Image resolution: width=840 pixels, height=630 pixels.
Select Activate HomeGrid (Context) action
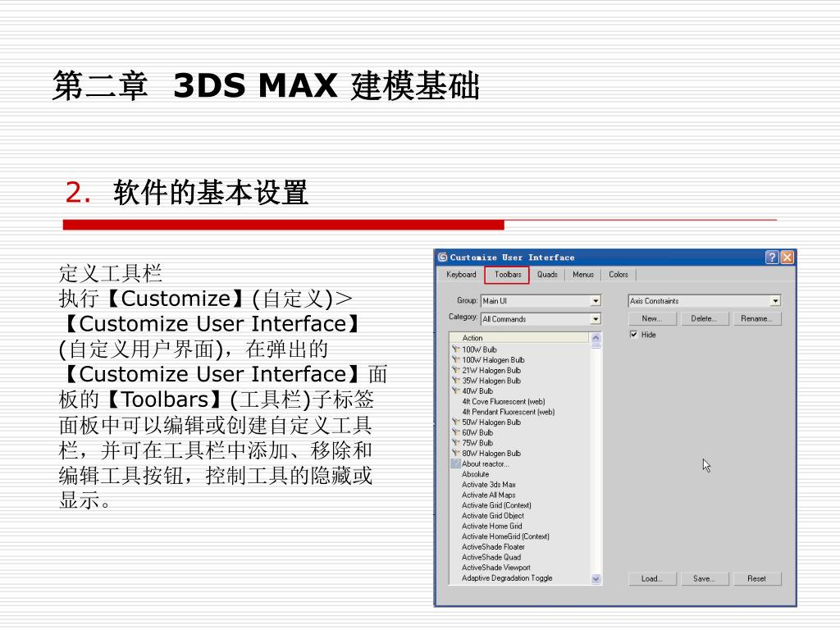click(x=505, y=536)
